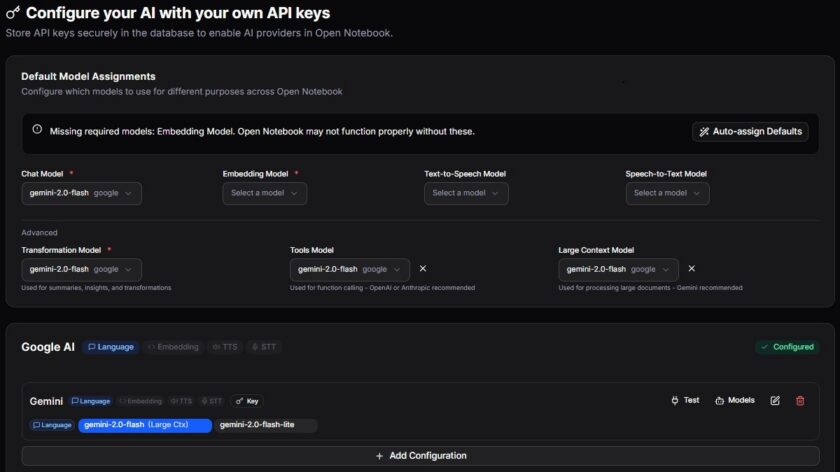This screenshot has height=472, width=840.
Task: Click the edit pencil icon for Gemini
Action: tap(775, 401)
